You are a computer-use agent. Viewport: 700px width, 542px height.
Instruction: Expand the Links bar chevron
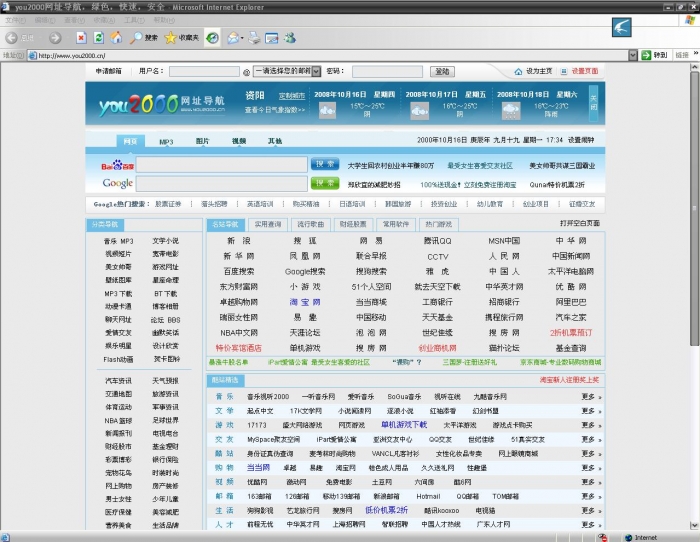pyautogui.click(x=696, y=54)
